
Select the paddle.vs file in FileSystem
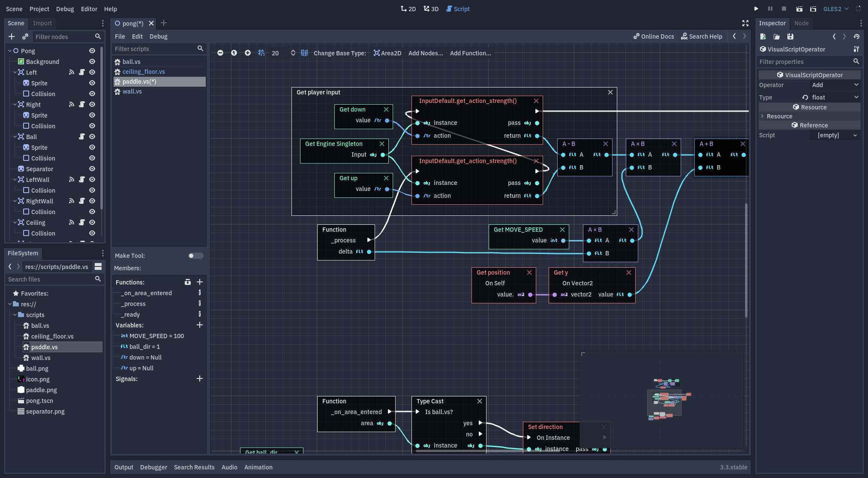point(44,347)
